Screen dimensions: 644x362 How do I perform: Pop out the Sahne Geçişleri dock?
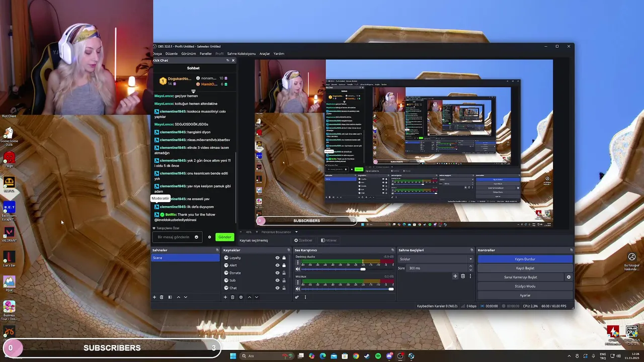pos(471,250)
